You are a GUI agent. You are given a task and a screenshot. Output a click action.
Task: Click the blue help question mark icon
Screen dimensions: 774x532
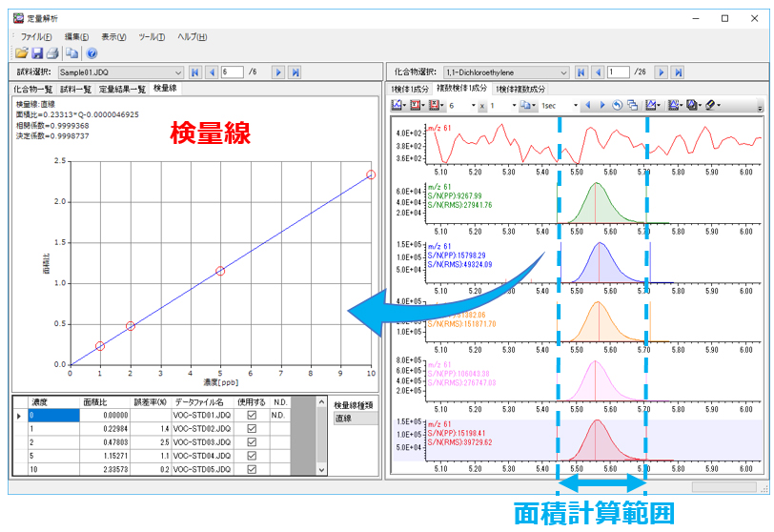(92, 53)
